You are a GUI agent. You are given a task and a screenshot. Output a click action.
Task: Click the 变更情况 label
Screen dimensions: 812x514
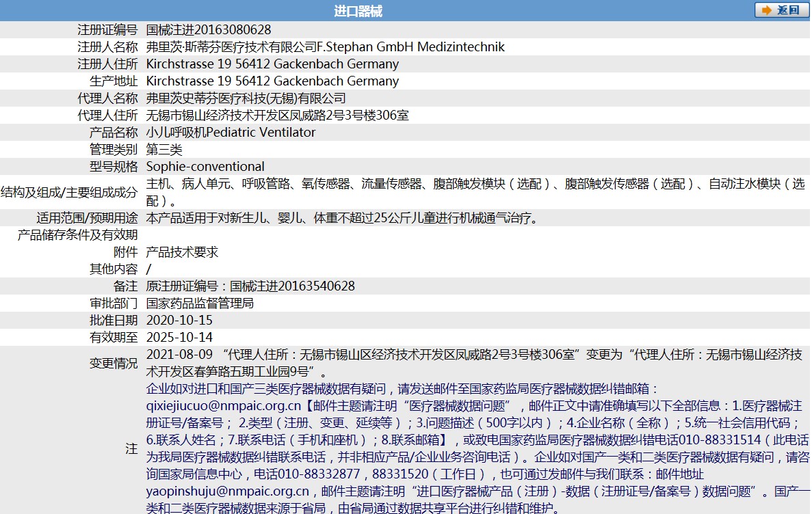point(114,364)
